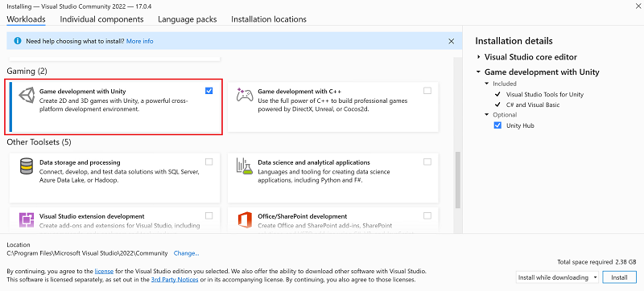This screenshot has height=291, width=644.
Task: Click the game controller icon for C++
Action: (245, 95)
